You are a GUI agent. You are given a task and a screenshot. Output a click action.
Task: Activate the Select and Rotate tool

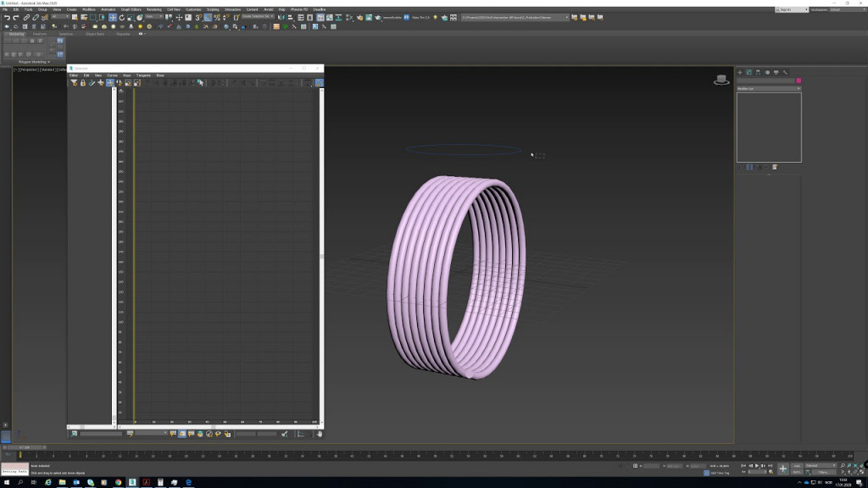123,19
